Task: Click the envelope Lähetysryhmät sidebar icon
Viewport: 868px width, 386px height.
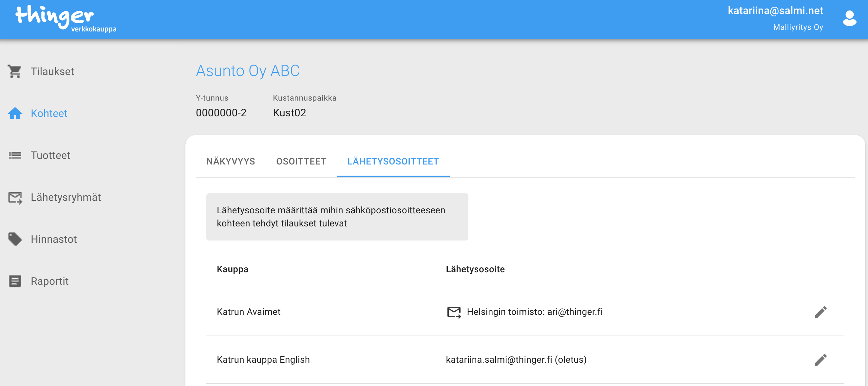Action: tap(15, 198)
